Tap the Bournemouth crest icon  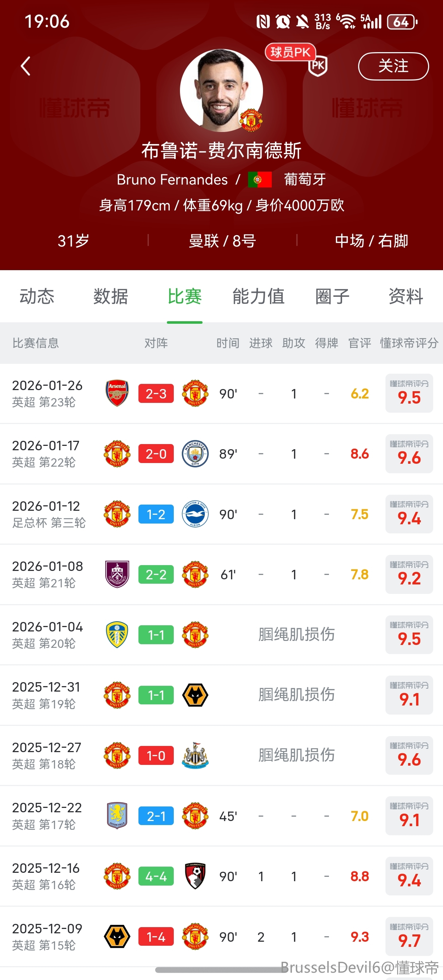(195, 876)
